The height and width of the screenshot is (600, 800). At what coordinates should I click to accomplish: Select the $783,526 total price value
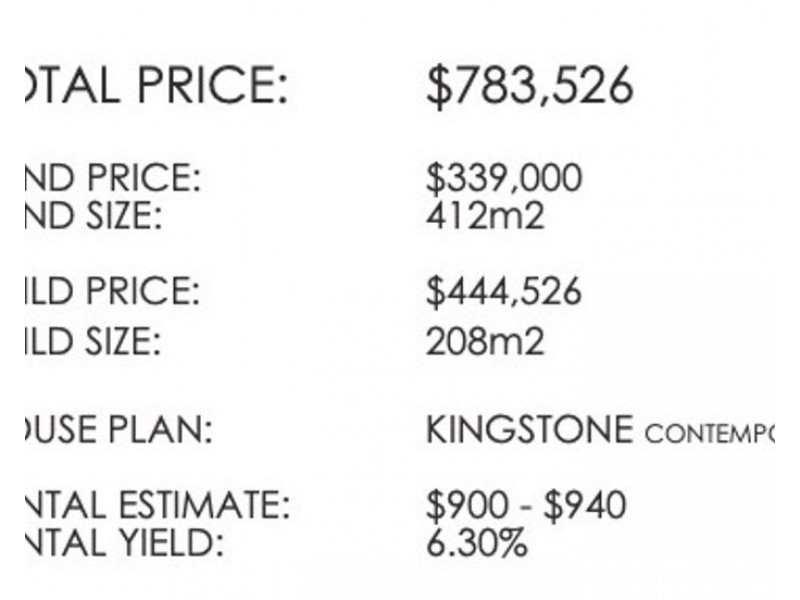coord(529,86)
